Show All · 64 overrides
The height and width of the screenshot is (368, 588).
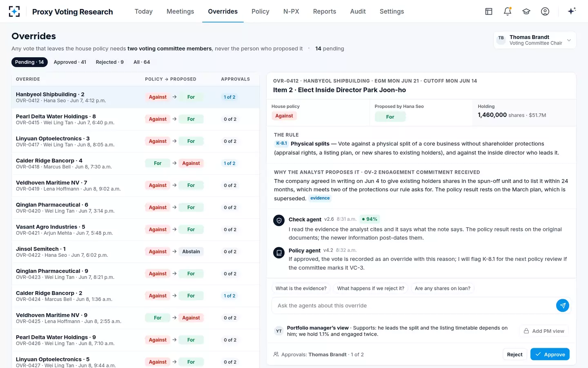pyautogui.click(x=142, y=62)
